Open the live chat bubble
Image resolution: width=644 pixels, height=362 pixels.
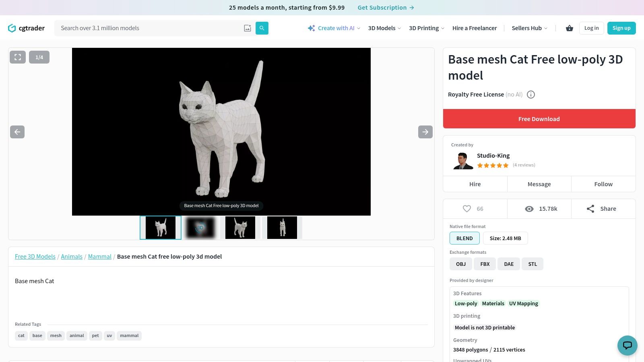627,346
